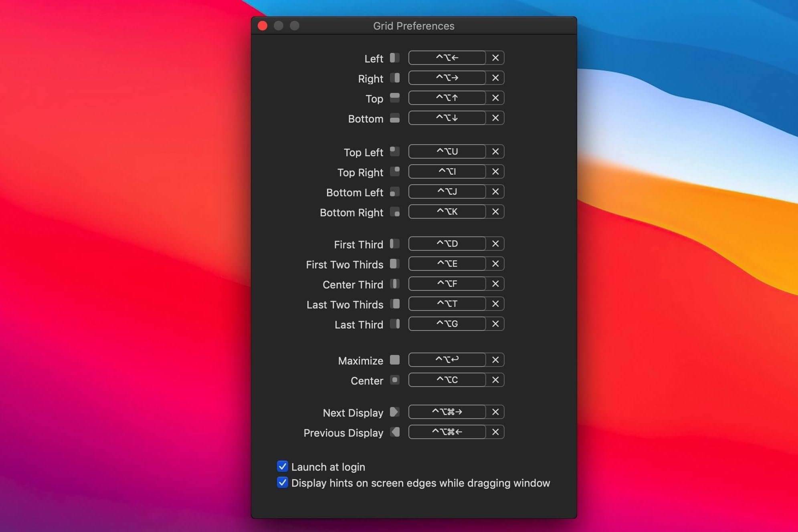Click the Right half layout icon
798x532 pixels.
coord(395,78)
